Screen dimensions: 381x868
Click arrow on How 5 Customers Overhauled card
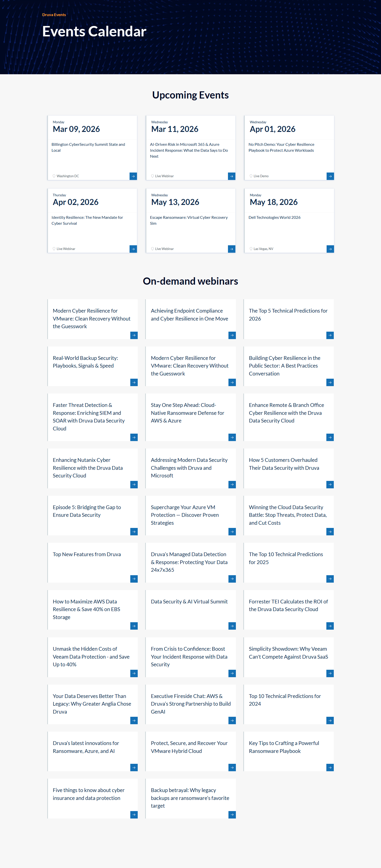click(330, 485)
